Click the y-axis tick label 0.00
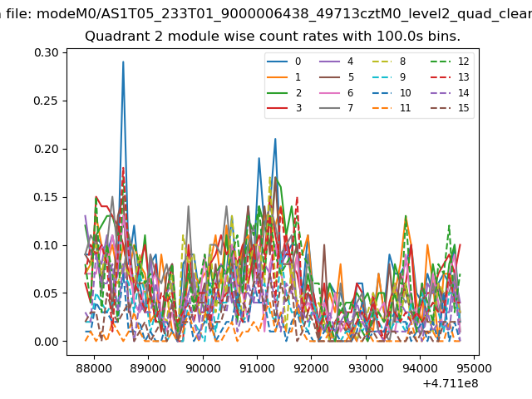The image size is (532, 399). pyautogui.click(x=47, y=342)
